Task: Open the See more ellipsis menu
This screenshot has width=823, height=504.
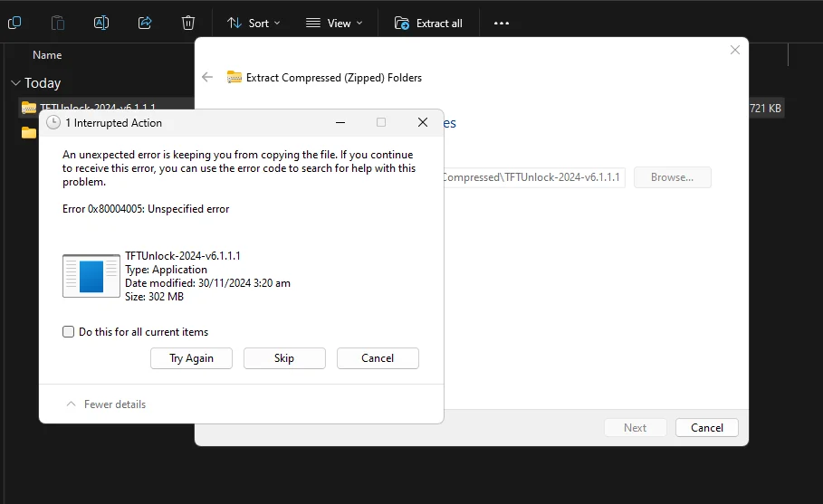Action: pos(502,24)
